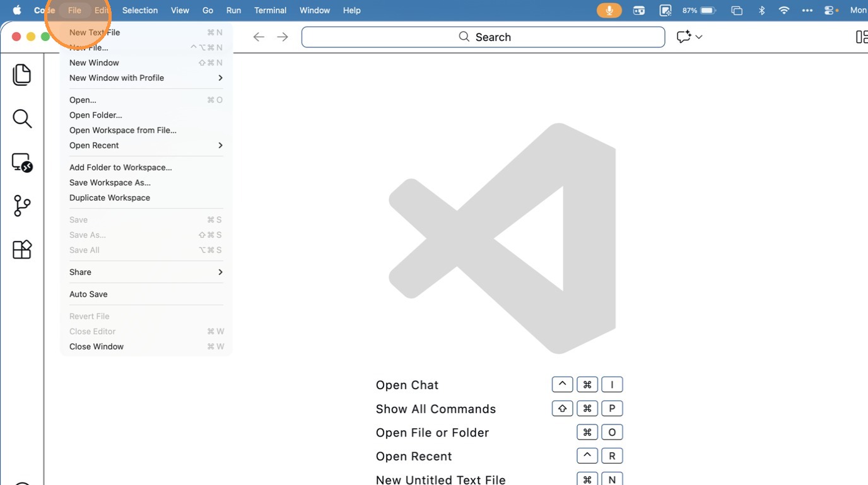The image size is (868, 485).
Task: Choose Close Window in the File menu
Action: click(146, 346)
